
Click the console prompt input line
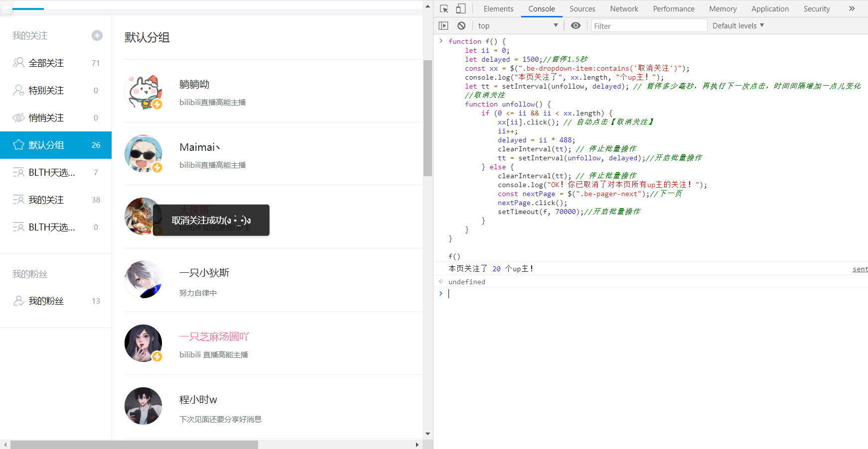tap(658, 294)
